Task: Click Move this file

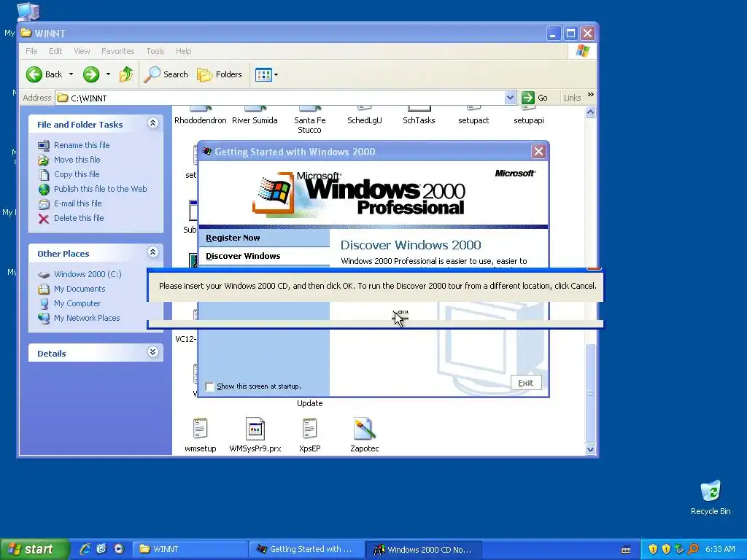Action: coord(77,160)
